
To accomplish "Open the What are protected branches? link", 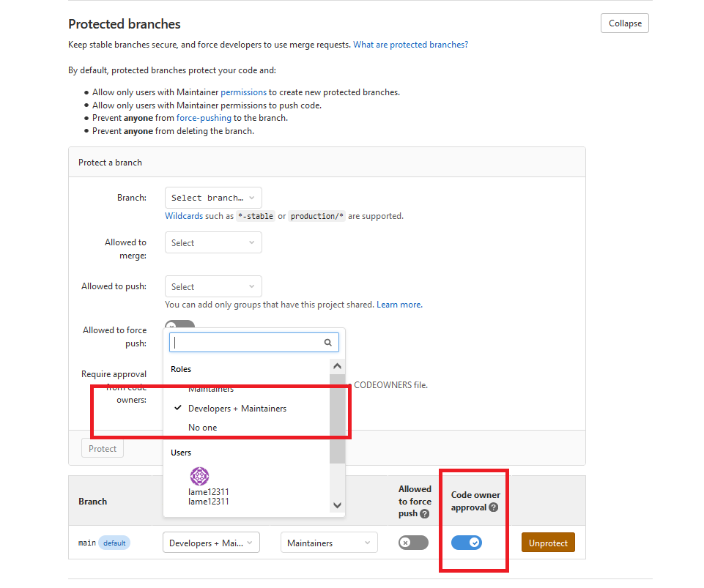I will point(410,45).
